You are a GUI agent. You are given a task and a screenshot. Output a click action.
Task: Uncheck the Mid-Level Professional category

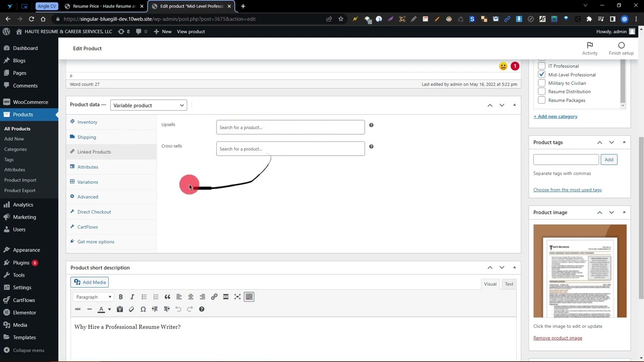pos(541,74)
